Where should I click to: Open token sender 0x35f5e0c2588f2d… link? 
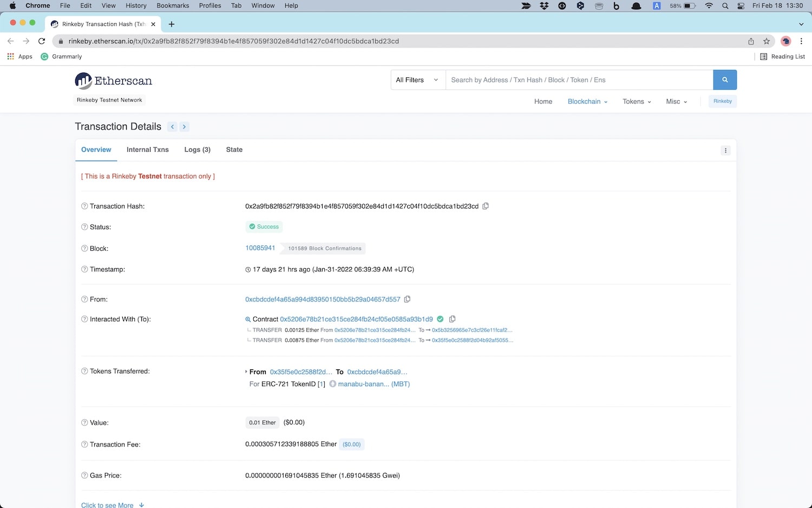tap(301, 372)
